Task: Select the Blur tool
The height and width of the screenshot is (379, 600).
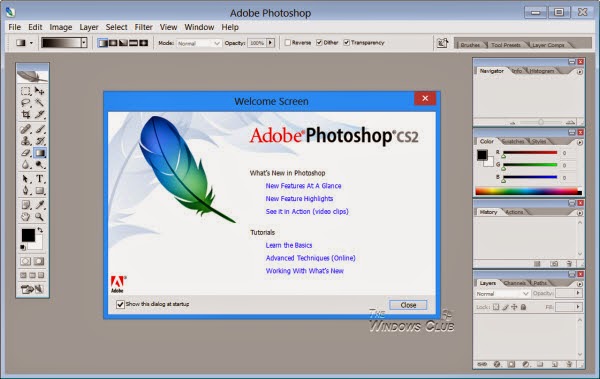Action: tap(26, 165)
